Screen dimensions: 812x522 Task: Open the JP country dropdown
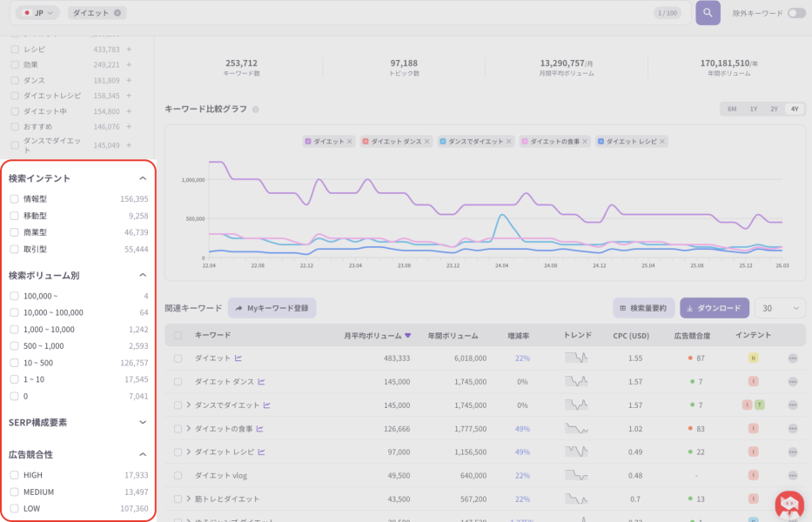tap(37, 13)
